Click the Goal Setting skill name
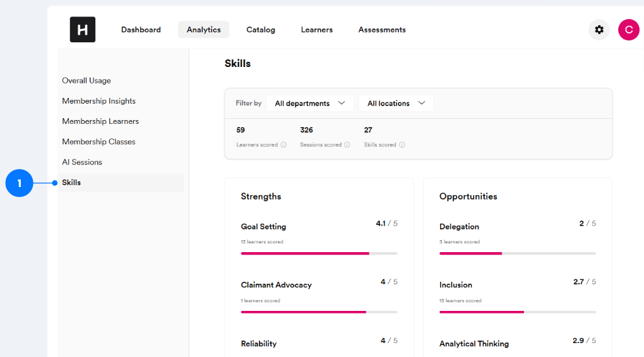Viewport: 644px width, 357px height. 263,227
